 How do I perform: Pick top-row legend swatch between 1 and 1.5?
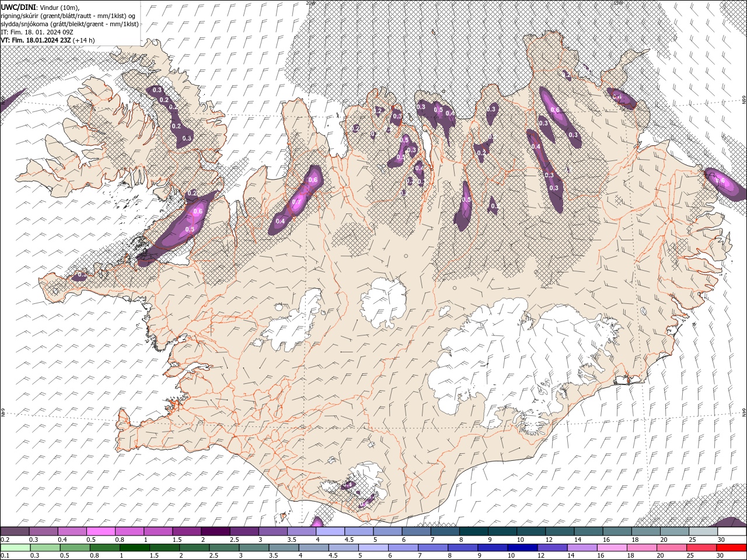click(x=158, y=531)
